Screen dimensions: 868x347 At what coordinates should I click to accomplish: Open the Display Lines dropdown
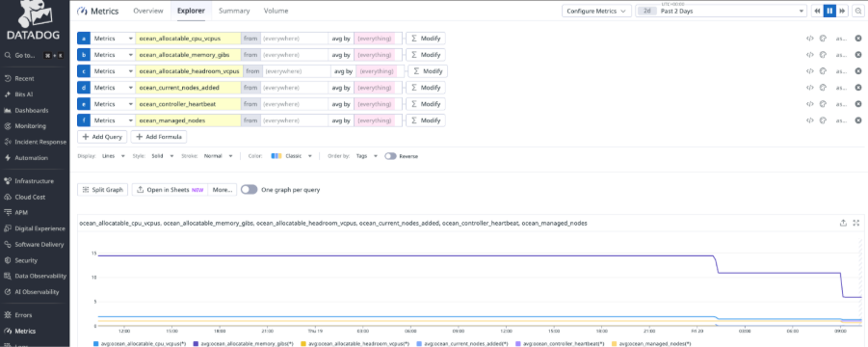(x=114, y=156)
